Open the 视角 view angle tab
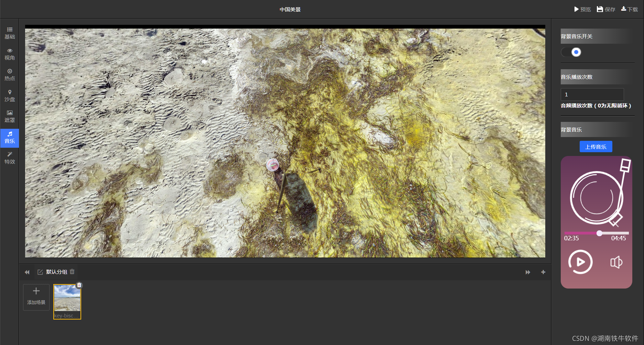 pos(10,54)
